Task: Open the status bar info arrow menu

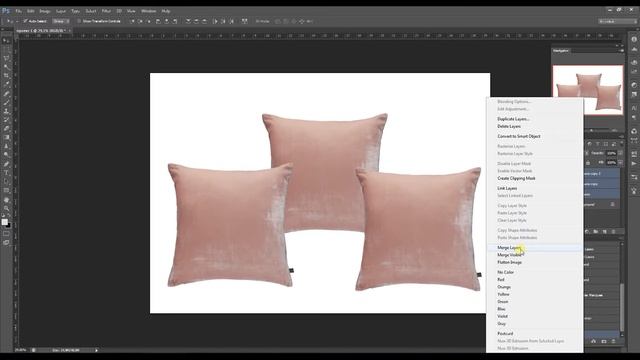Action: coord(96,350)
